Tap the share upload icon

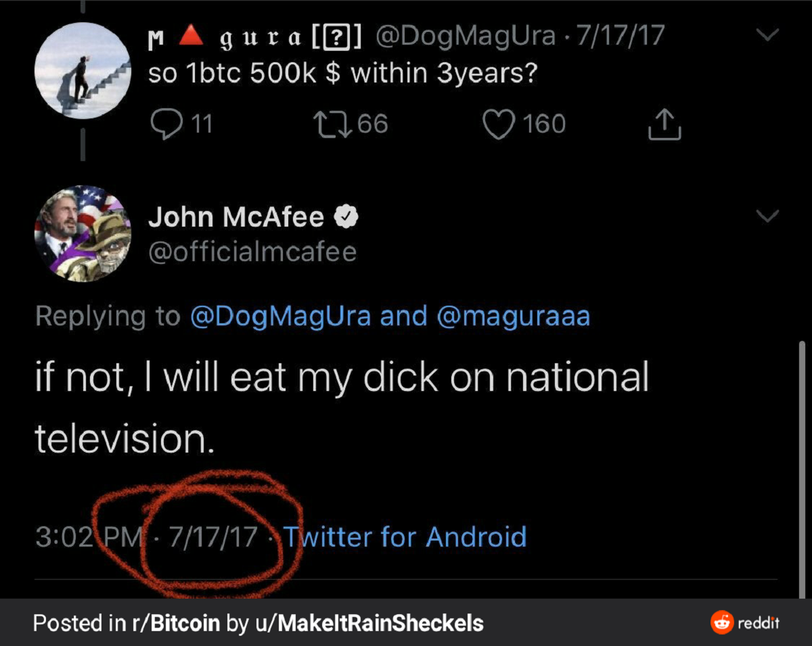click(664, 124)
